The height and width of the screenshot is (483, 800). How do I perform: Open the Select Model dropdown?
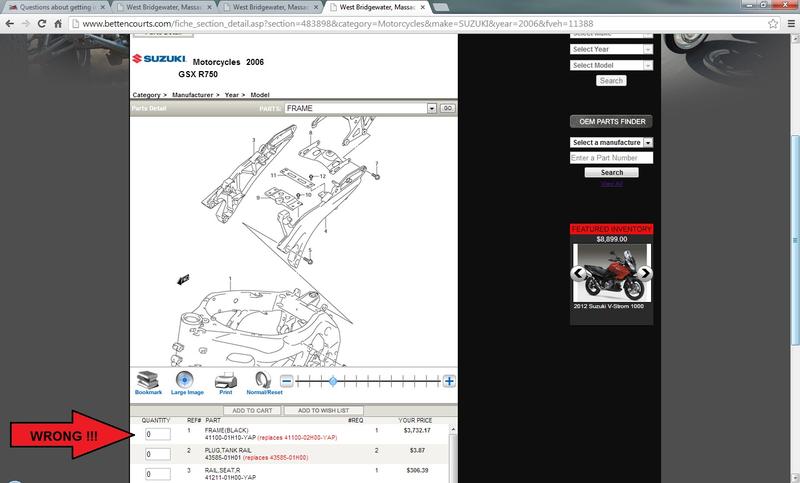click(611, 65)
